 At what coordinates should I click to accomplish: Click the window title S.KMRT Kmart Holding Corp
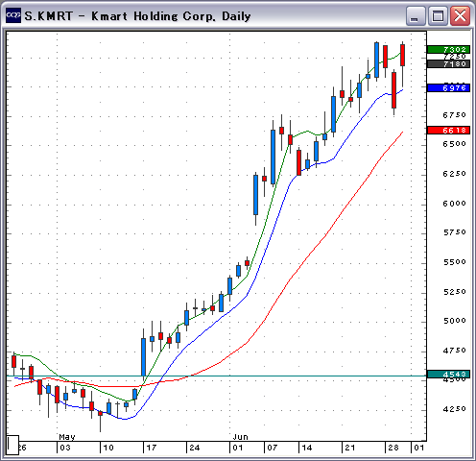[x=137, y=16]
